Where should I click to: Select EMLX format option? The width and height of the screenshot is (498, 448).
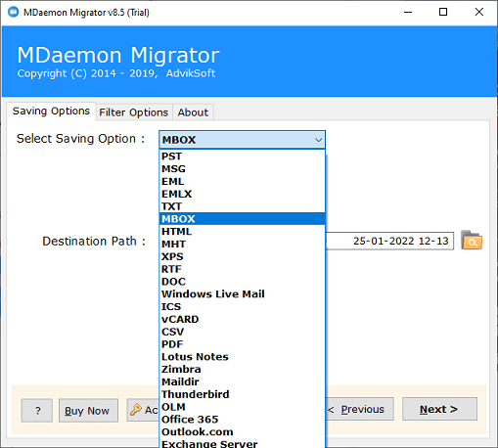click(x=242, y=194)
